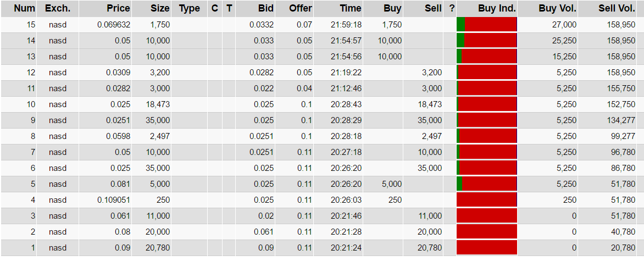Click the Size column header
Viewport: 644px width, 261px height.
[160, 8]
